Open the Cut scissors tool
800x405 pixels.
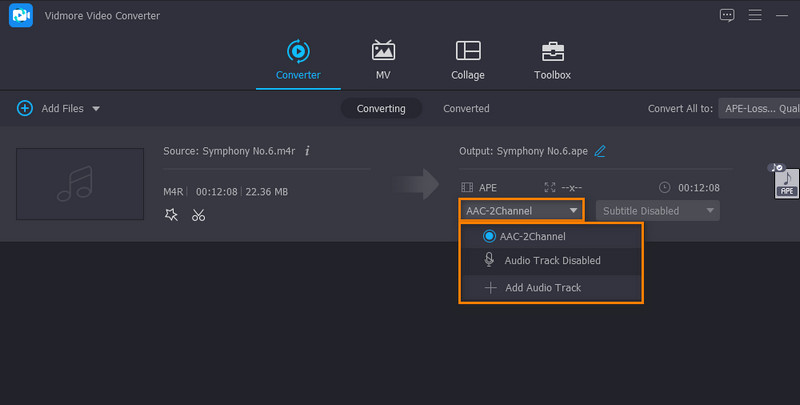(x=198, y=214)
